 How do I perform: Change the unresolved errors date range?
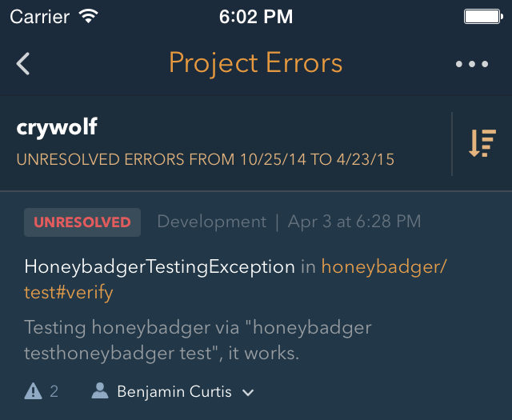[x=206, y=159]
